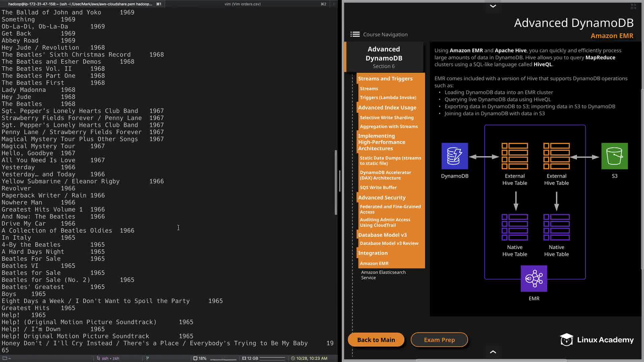This screenshot has height=362, width=644.
Task: Click the S3 bucket icon
Action: tap(614, 156)
